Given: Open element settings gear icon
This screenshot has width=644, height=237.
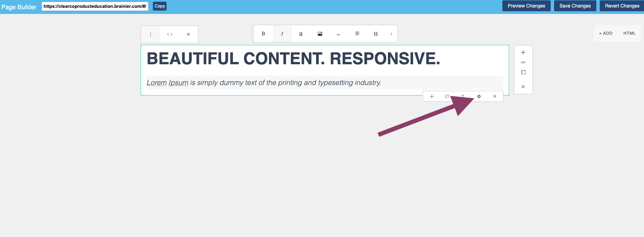Looking at the screenshot, I should 479,97.
